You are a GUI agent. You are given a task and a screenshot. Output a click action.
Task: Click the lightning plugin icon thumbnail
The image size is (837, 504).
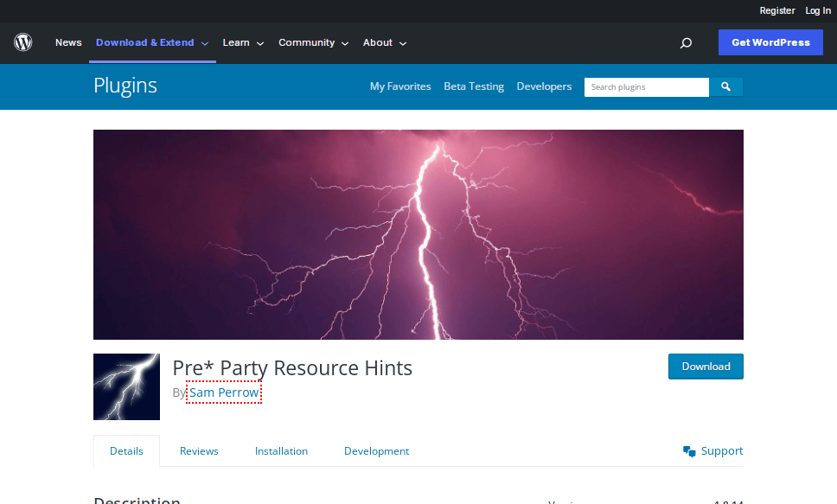coord(126,386)
